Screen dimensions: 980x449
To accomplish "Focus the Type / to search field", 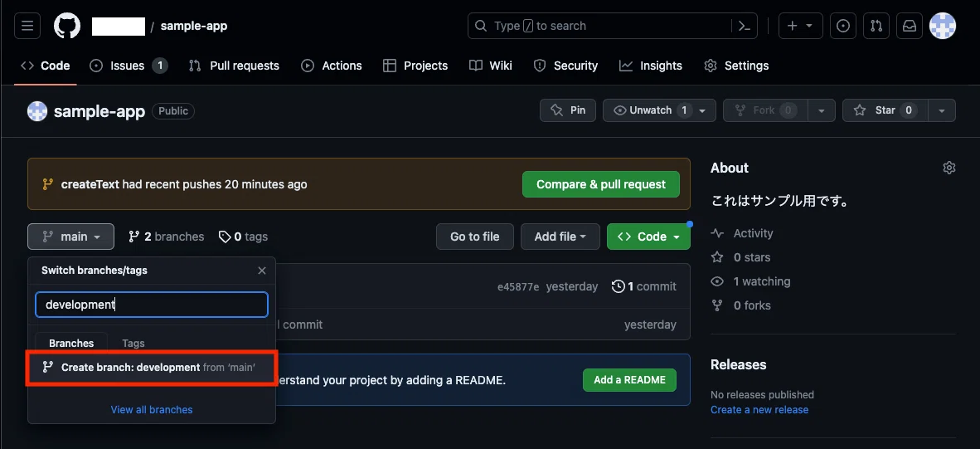I will pos(613,26).
